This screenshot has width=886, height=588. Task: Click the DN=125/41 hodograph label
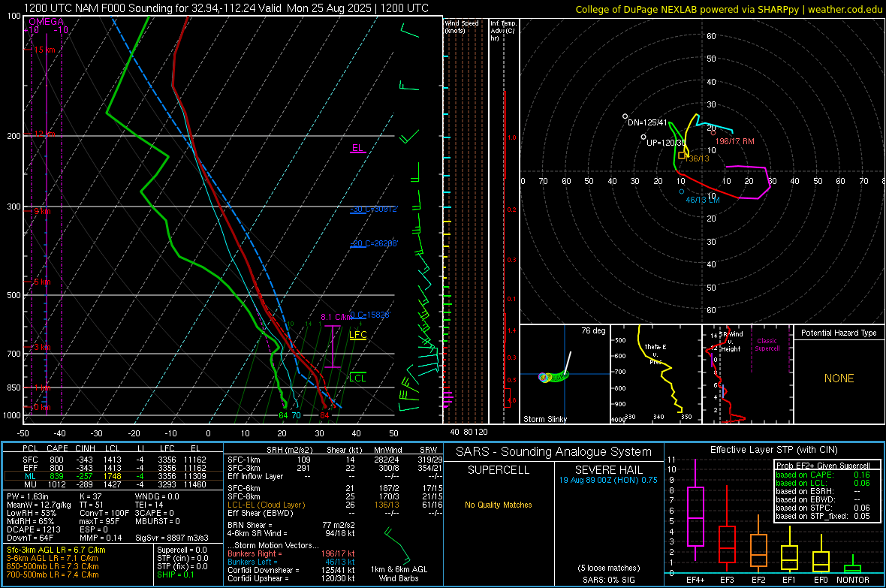coord(647,122)
